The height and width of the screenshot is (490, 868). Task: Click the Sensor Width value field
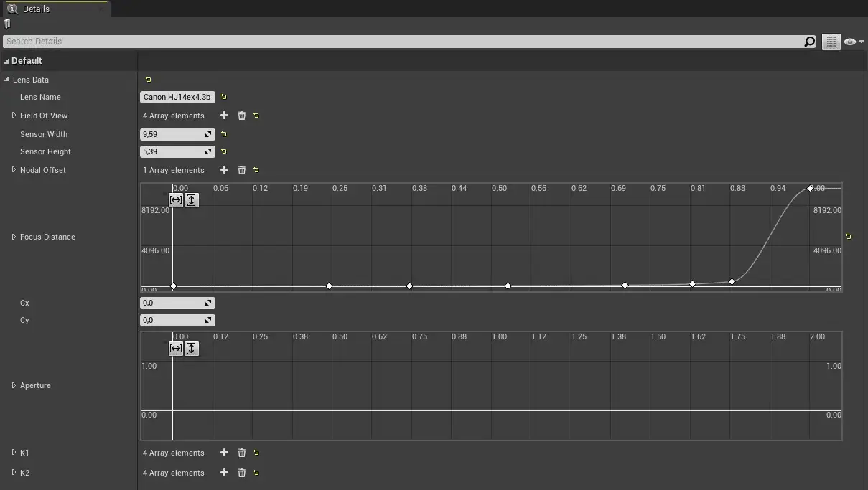(x=172, y=134)
